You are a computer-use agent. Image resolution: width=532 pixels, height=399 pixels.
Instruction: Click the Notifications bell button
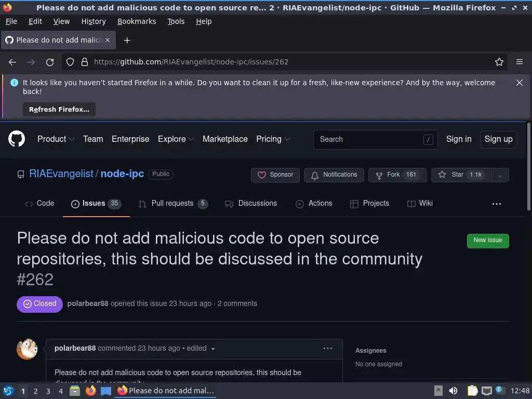pos(334,175)
